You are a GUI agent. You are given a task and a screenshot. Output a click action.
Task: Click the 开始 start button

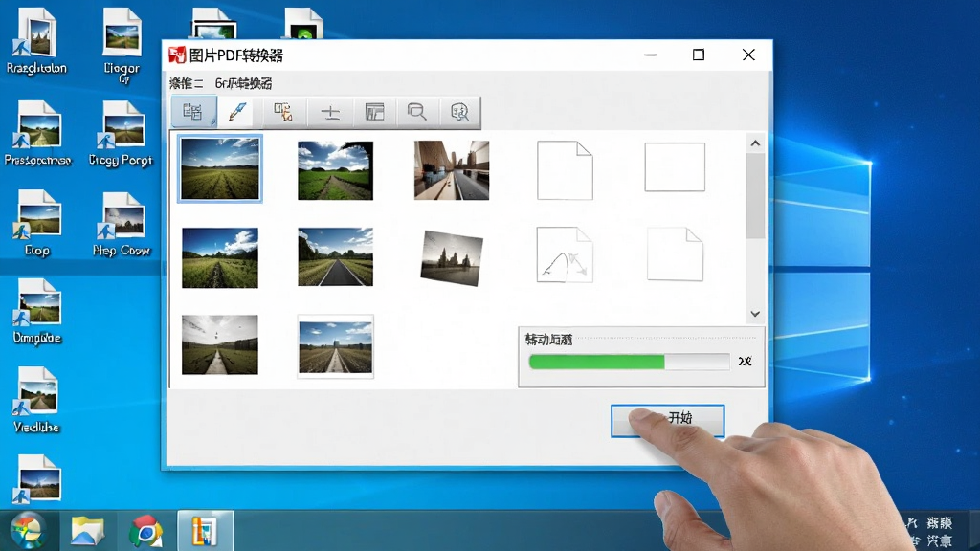pyautogui.click(x=667, y=421)
